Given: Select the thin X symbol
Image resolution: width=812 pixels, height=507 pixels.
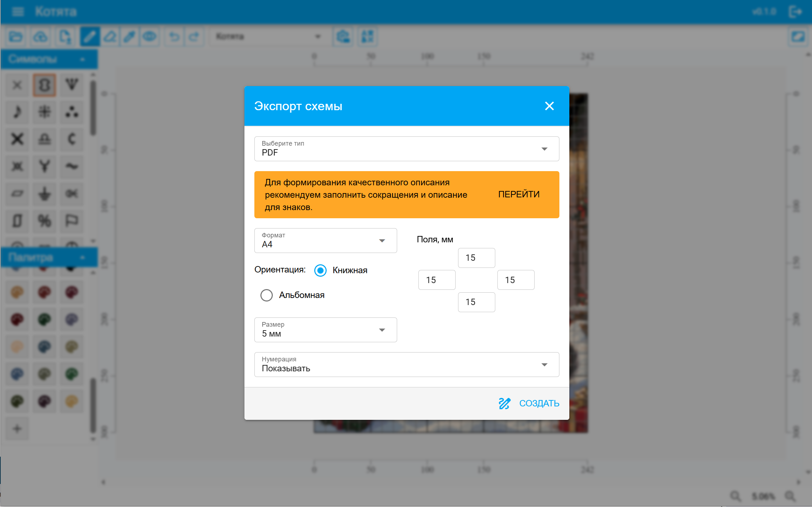Looking at the screenshot, I should pyautogui.click(x=17, y=85).
